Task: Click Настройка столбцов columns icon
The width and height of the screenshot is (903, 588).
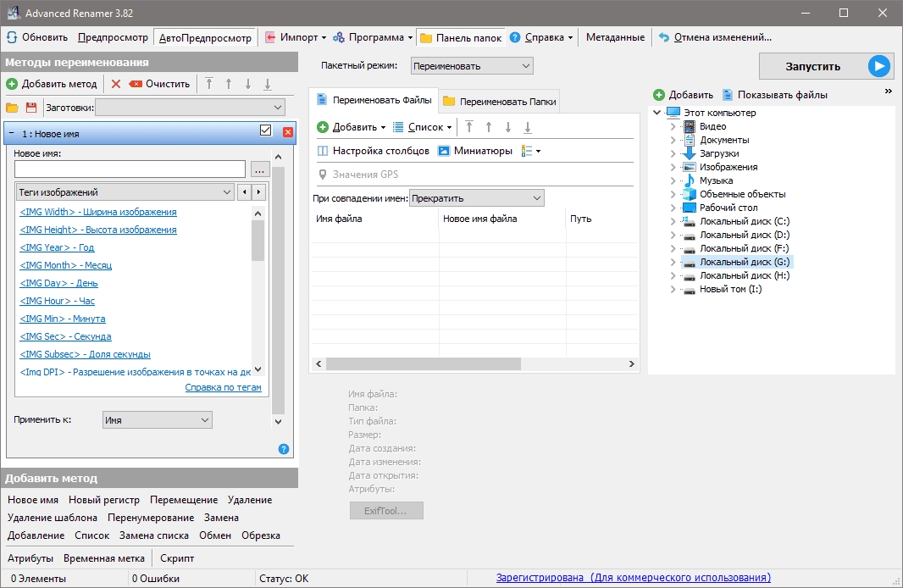Action: 323,151
